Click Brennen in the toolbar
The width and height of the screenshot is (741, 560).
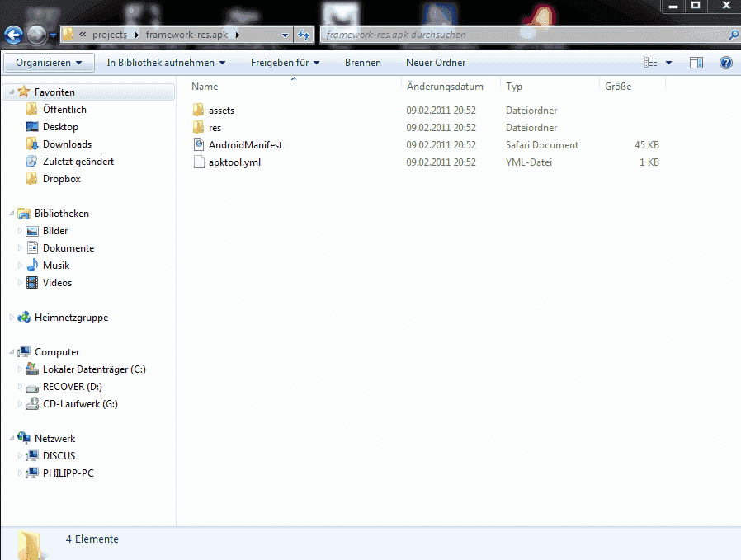[x=363, y=63]
